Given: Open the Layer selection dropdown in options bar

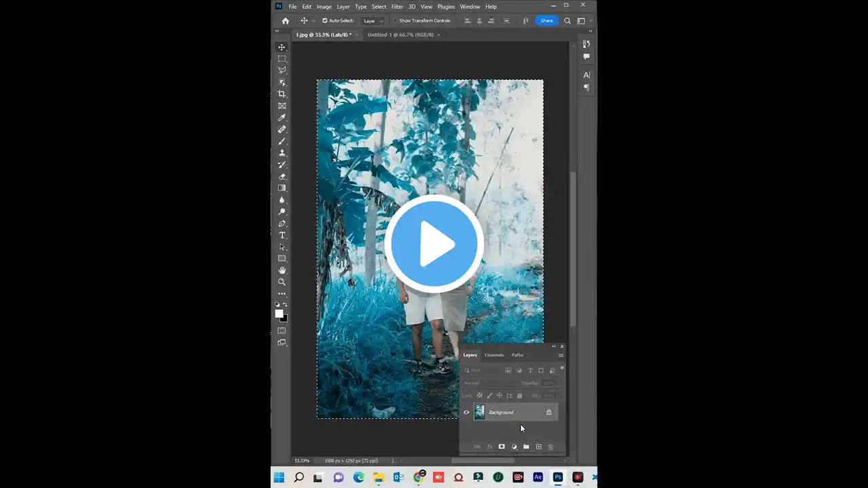Looking at the screenshot, I should 372,20.
